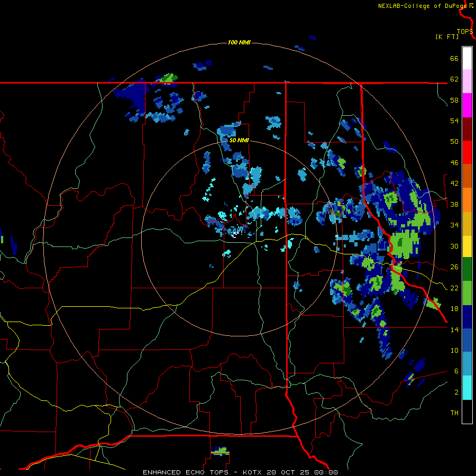The width and height of the screenshot is (476, 476).
Task: Click the "ENHANCED ECHO TOPS" title text
Action: click(186, 472)
